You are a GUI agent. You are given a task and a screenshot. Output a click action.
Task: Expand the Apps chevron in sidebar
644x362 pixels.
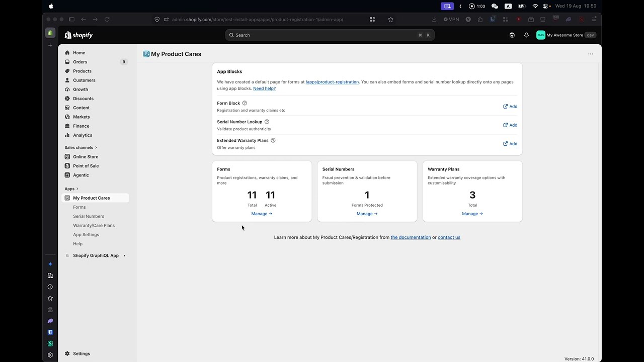pyautogui.click(x=77, y=189)
